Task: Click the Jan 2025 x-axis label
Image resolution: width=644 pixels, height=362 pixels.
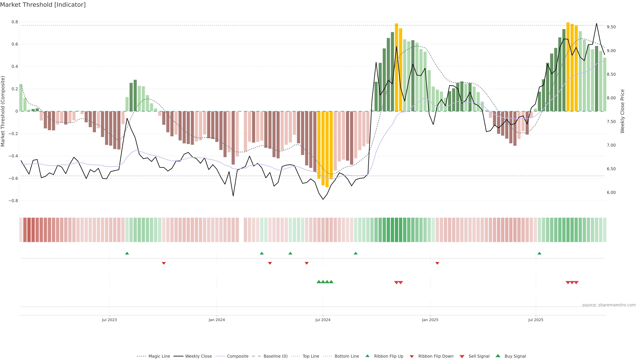Action: 430,320
